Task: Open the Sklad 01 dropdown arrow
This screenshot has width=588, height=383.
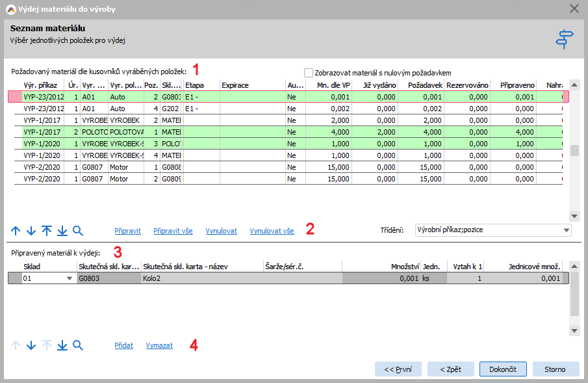Action: [70, 278]
